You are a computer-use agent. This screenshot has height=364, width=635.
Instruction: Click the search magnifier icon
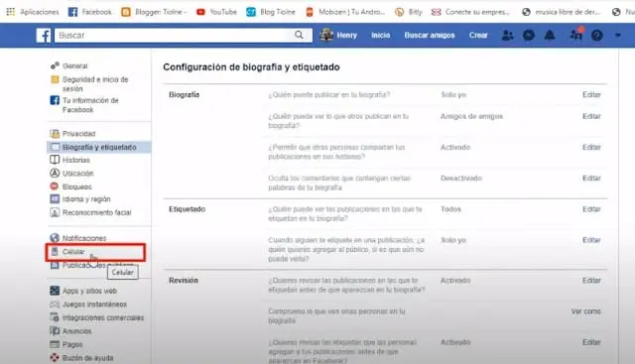click(x=299, y=35)
